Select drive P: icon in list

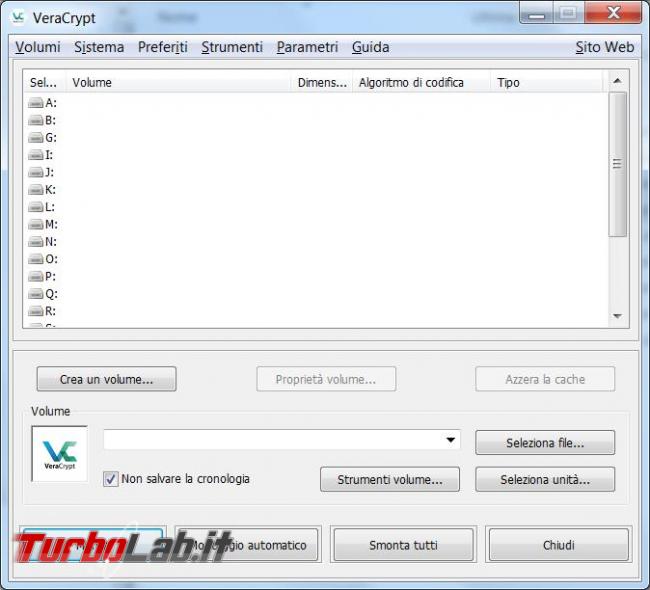click(36, 276)
